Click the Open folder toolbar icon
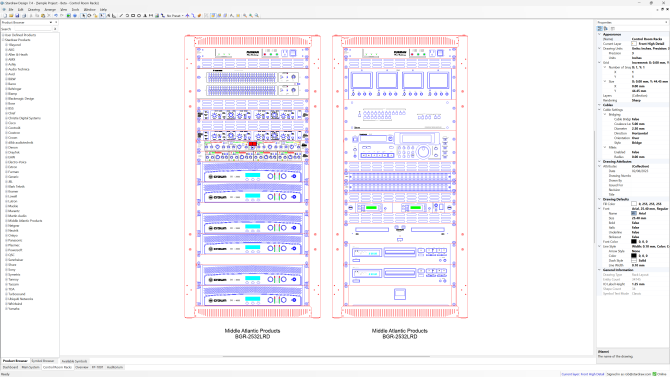The image size is (670, 377). pyautogui.click(x=11, y=15)
